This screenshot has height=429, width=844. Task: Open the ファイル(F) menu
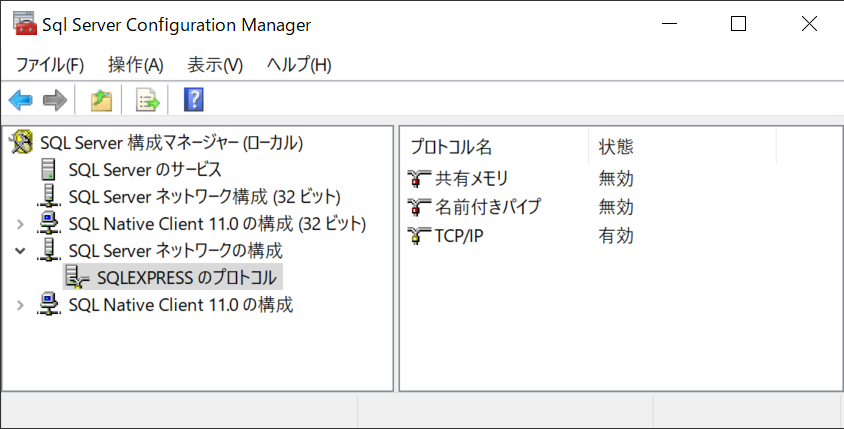(50, 65)
